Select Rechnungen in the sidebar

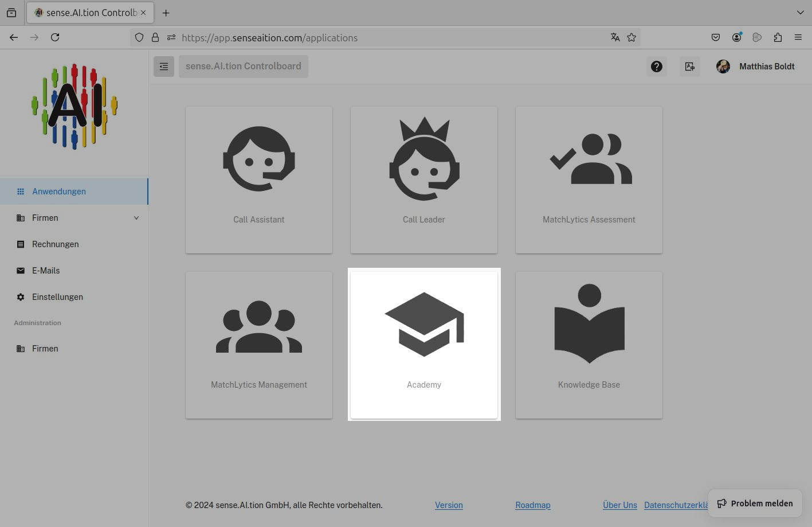pos(74,244)
